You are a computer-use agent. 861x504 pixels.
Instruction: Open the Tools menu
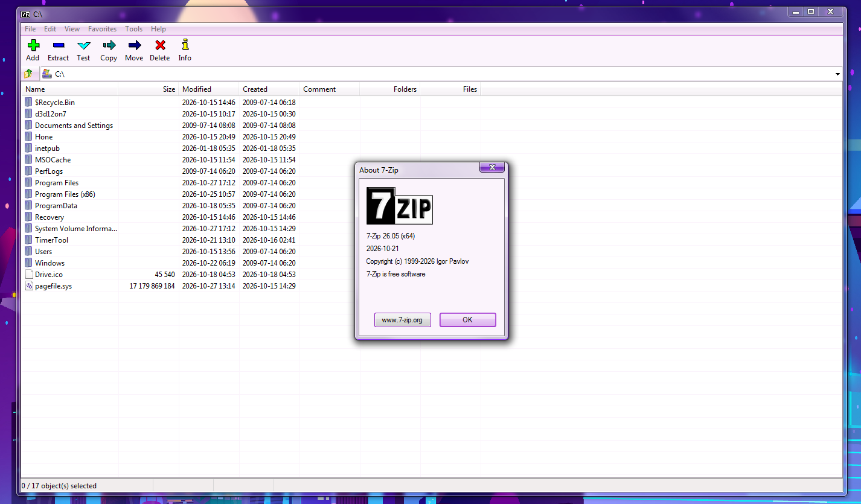pyautogui.click(x=134, y=28)
